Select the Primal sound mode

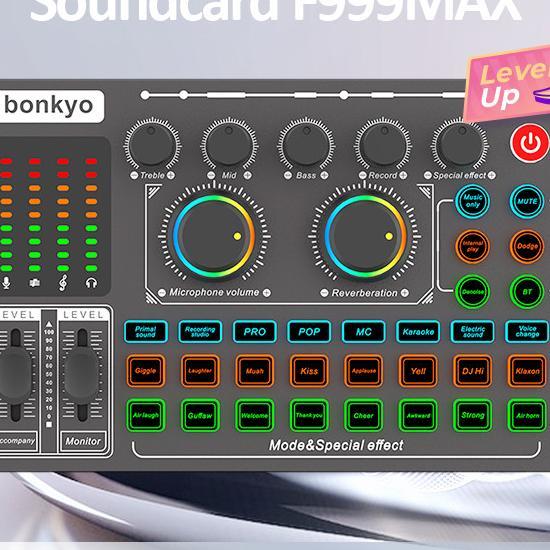click(146, 331)
